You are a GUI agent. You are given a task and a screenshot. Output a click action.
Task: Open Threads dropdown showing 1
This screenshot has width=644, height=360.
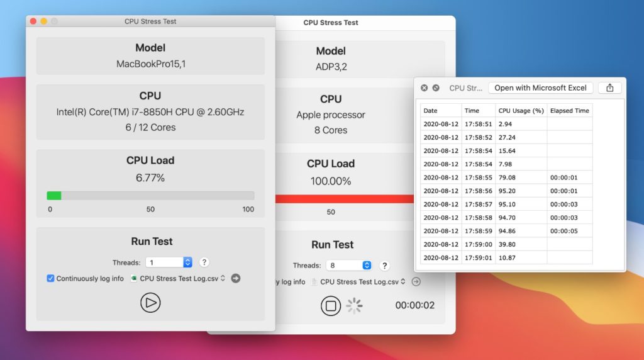(x=169, y=262)
